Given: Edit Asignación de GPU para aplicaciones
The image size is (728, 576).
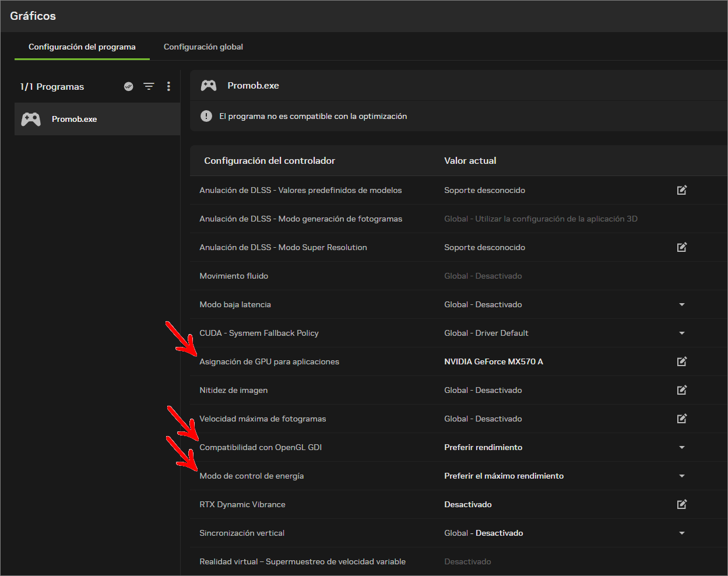Looking at the screenshot, I should tap(682, 361).
